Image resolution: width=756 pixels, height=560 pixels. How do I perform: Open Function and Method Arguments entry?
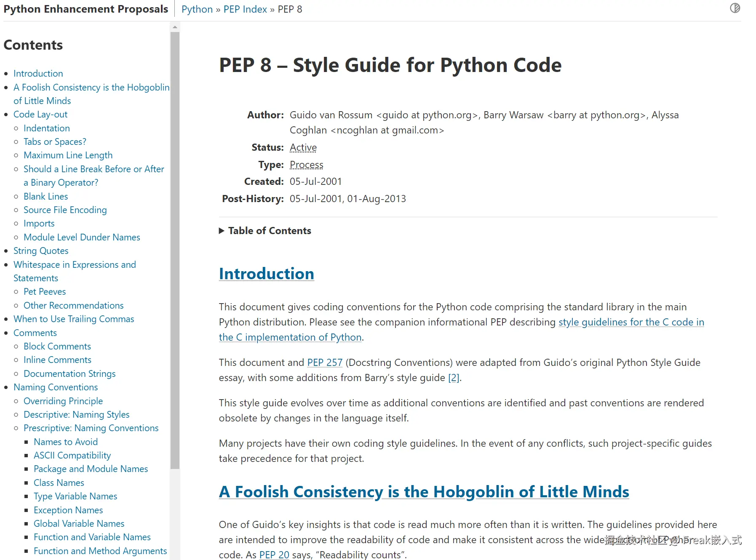point(100,551)
